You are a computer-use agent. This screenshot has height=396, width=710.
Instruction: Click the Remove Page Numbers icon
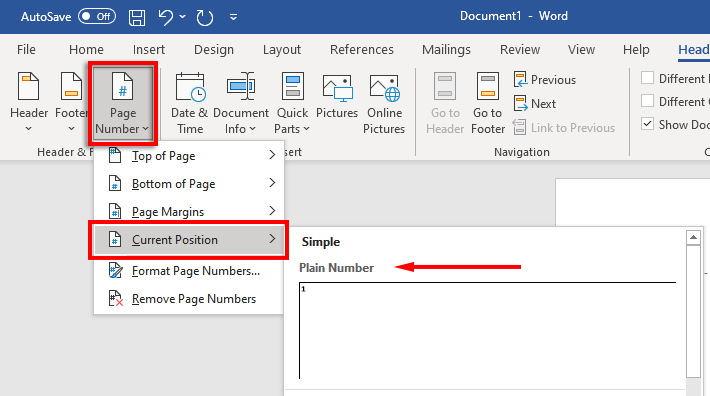coord(115,299)
